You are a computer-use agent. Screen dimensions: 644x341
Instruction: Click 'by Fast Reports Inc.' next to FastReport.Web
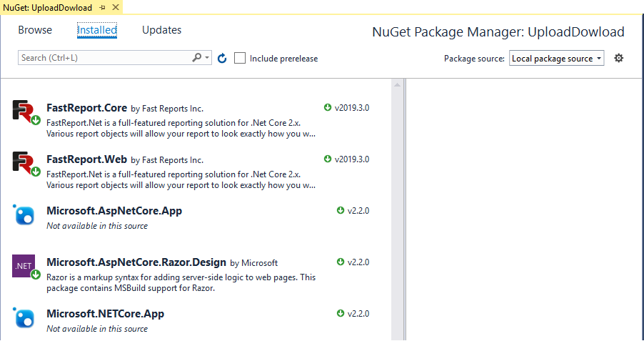167,160
